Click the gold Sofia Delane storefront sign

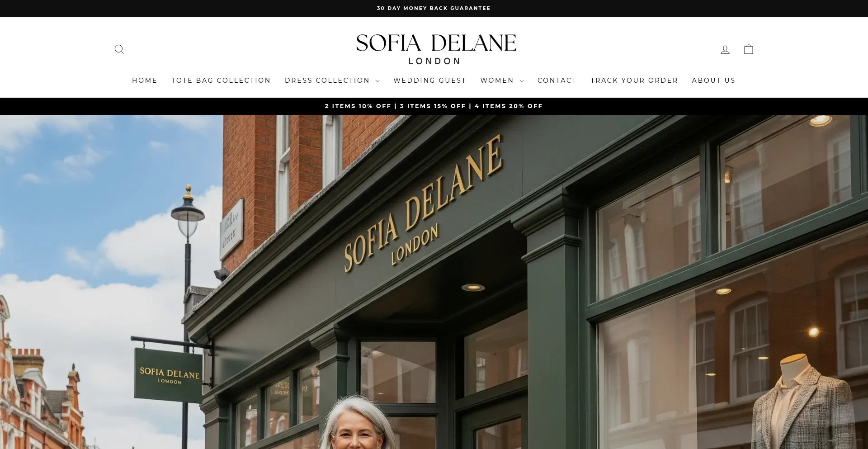423,204
